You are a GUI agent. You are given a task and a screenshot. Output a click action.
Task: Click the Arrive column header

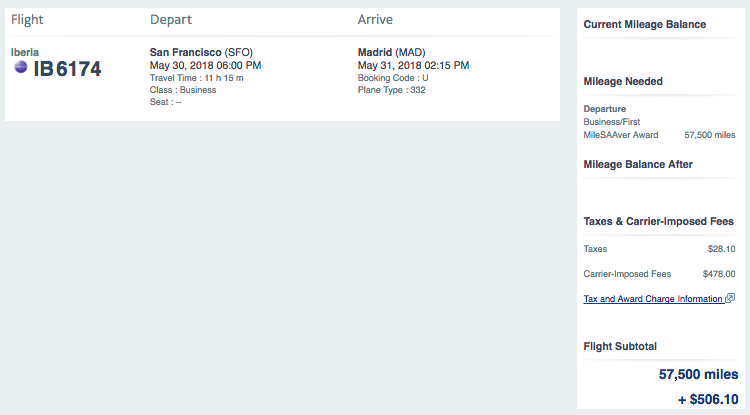[375, 20]
